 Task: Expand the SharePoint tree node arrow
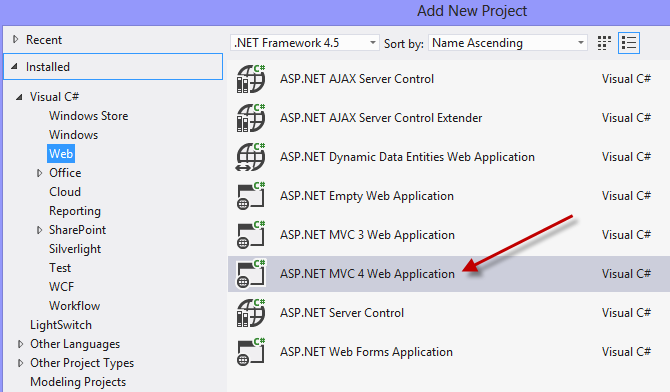39,230
